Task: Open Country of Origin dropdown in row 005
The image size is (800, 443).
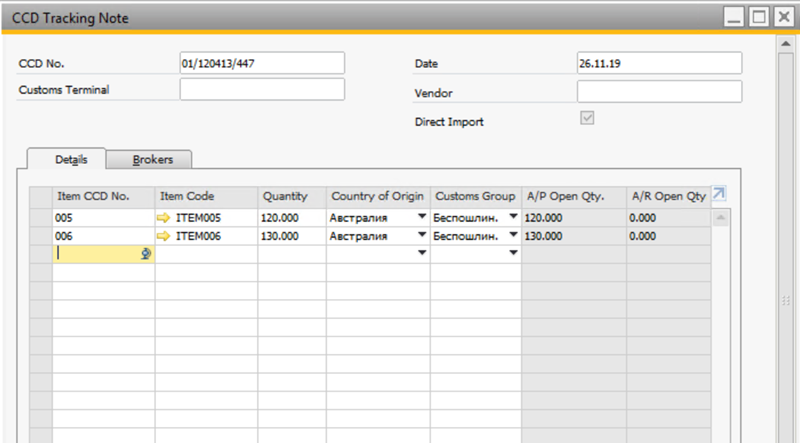Action: click(x=422, y=216)
